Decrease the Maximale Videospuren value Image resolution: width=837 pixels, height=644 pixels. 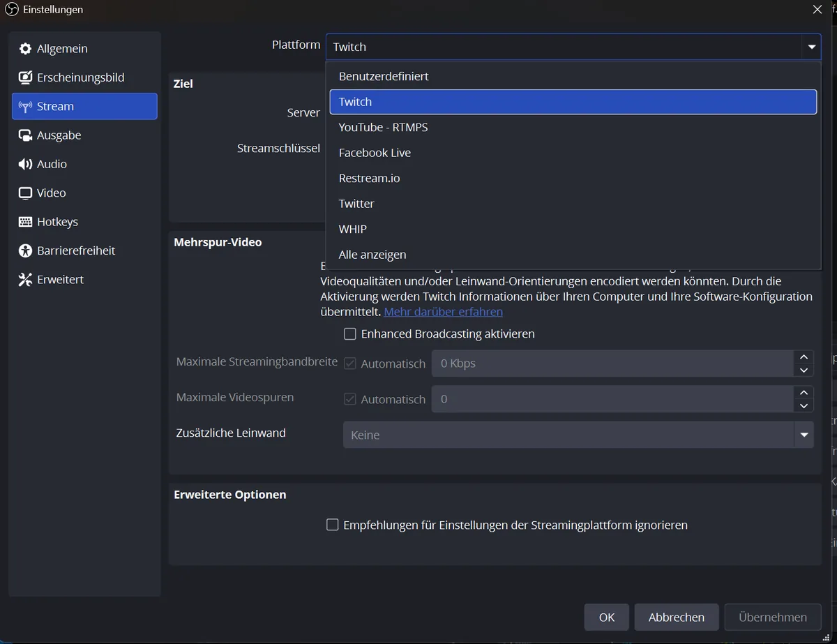point(804,406)
